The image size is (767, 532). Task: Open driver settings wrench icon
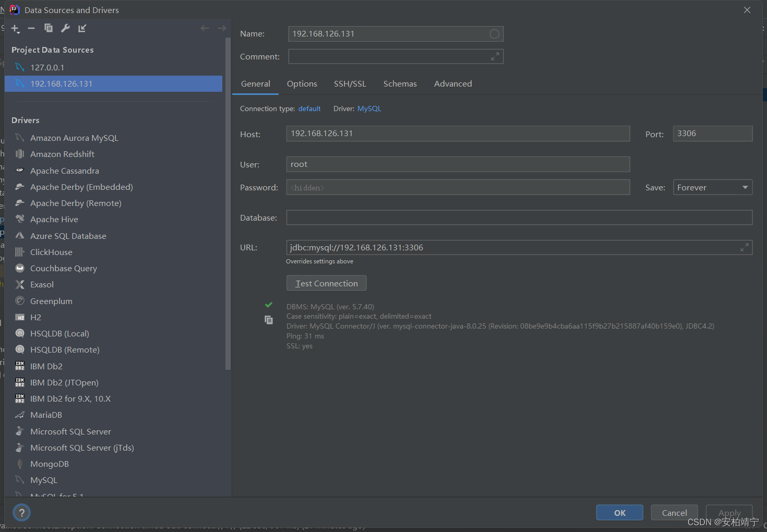[x=65, y=28]
